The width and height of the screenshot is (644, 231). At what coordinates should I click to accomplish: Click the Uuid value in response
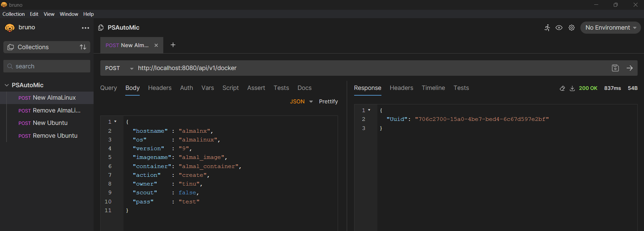[482, 119]
